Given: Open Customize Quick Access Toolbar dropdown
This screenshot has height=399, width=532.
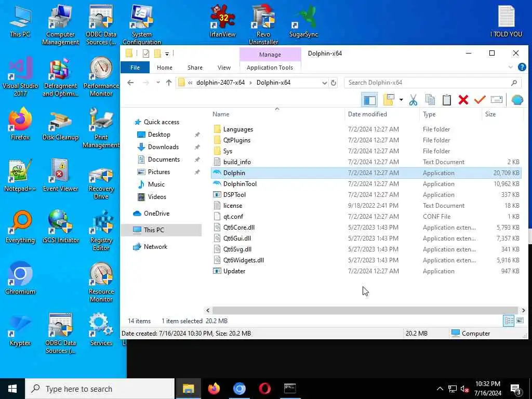Looking at the screenshot, I should 167,54.
